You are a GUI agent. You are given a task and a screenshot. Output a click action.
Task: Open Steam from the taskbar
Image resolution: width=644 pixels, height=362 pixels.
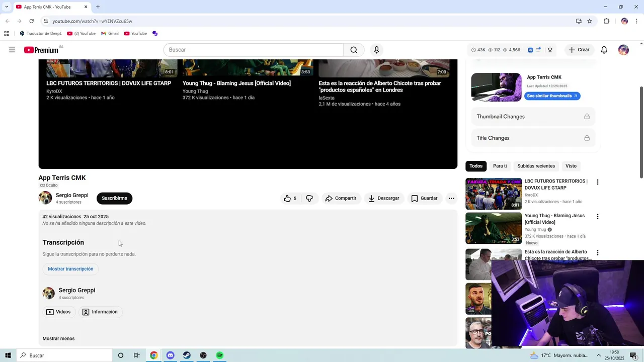pyautogui.click(x=187, y=355)
